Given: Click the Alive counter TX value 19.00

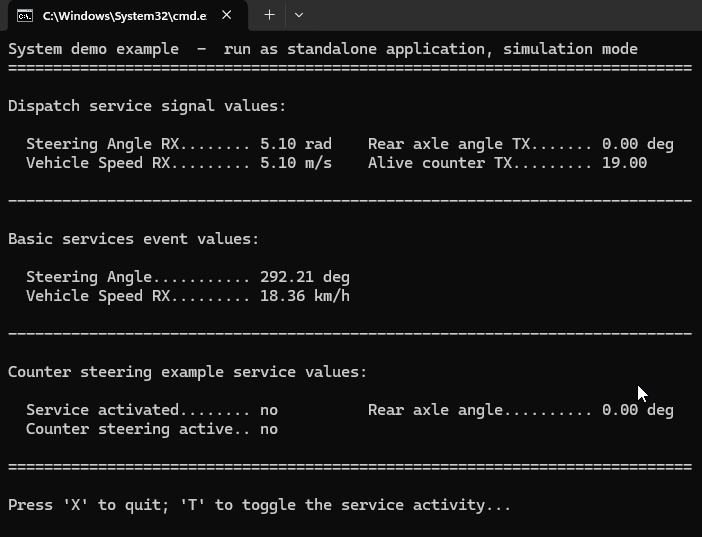Looking at the screenshot, I should point(624,163).
